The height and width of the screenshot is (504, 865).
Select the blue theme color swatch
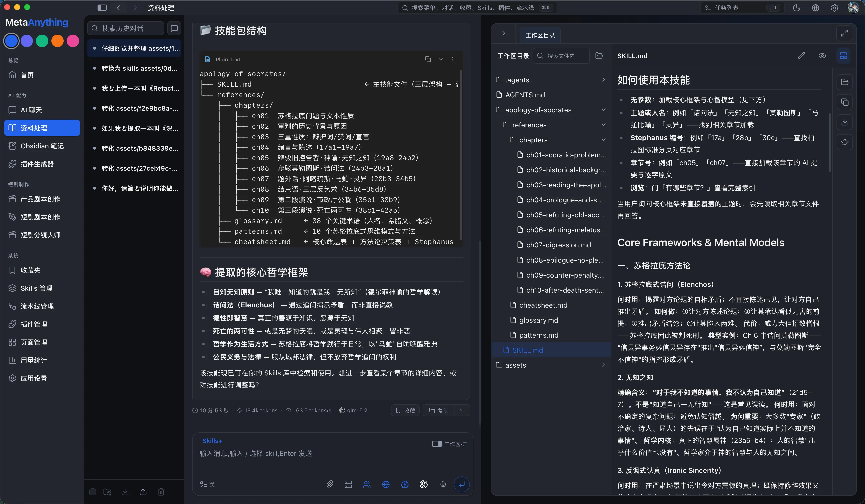[11, 41]
